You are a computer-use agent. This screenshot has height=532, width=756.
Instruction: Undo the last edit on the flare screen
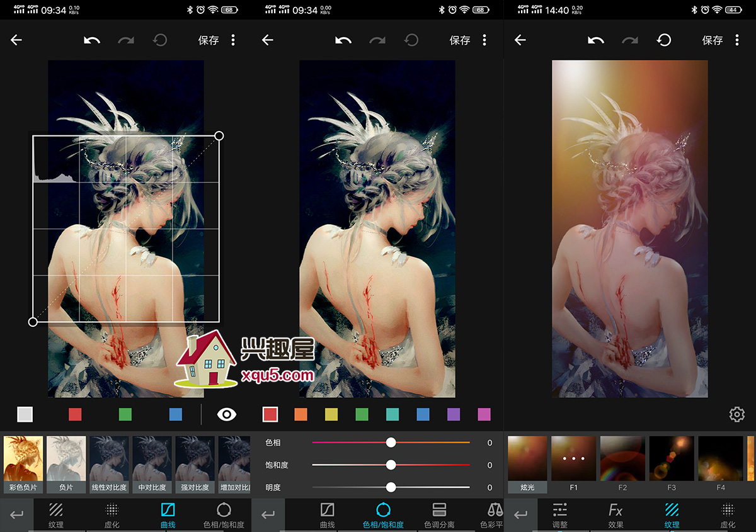[596, 40]
